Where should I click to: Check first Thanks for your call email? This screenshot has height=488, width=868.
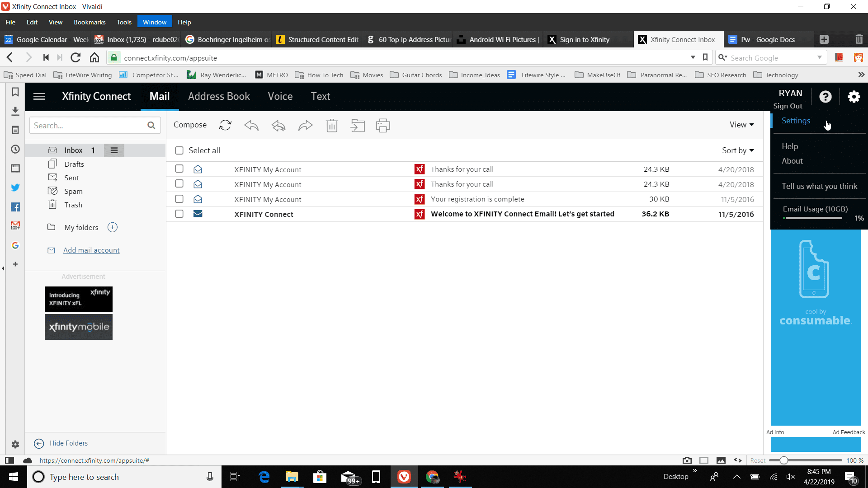coord(179,169)
